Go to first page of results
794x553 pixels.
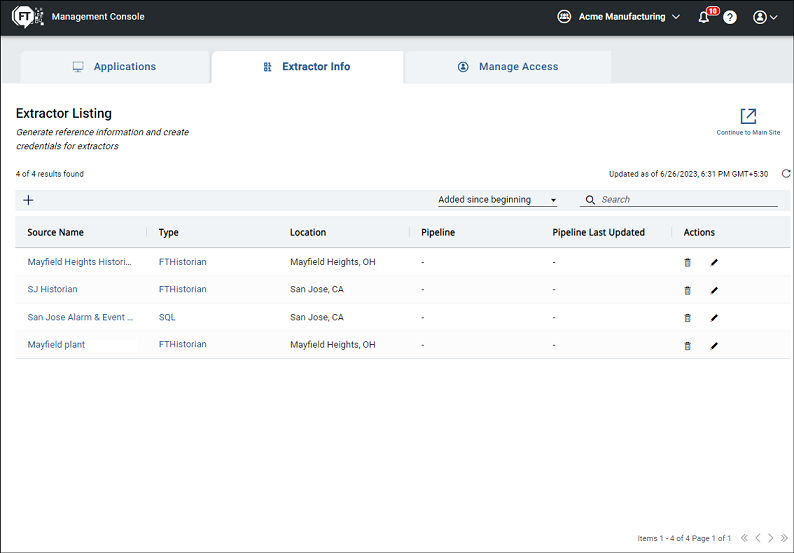click(744, 538)
